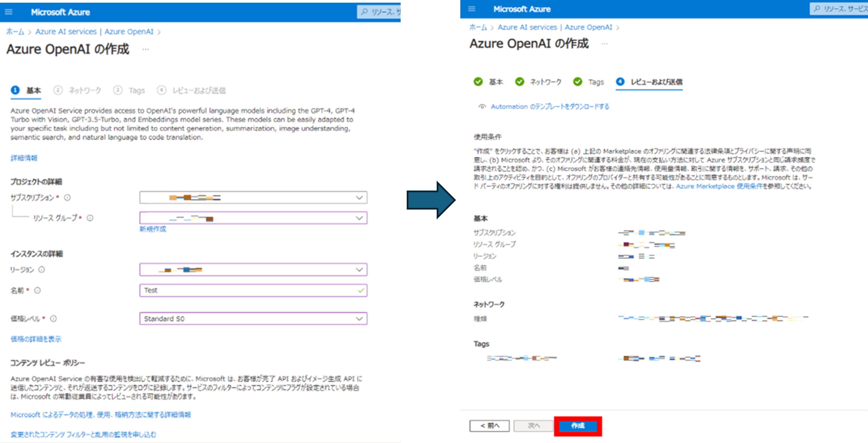
Task: Open Microsoft によるデータの処理 details link
Action: [101, 415]
